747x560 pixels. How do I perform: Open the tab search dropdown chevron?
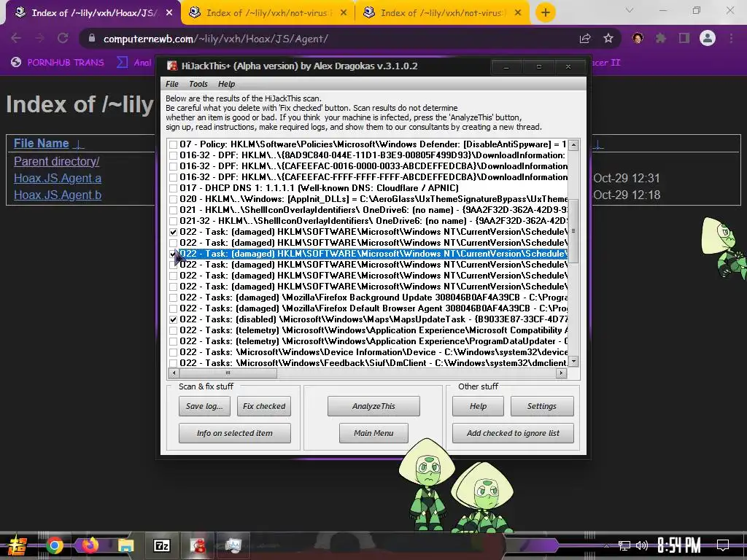tap(630, 10)
